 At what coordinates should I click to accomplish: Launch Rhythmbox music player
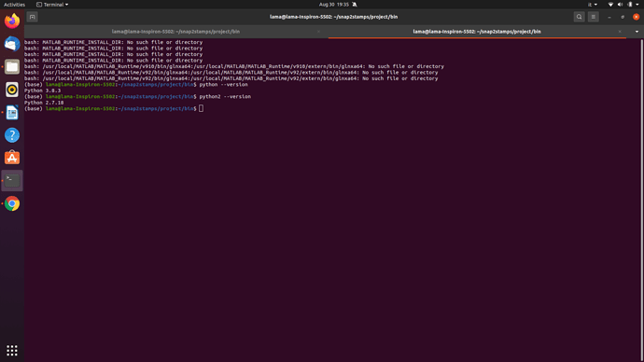[x=12, y=90]
